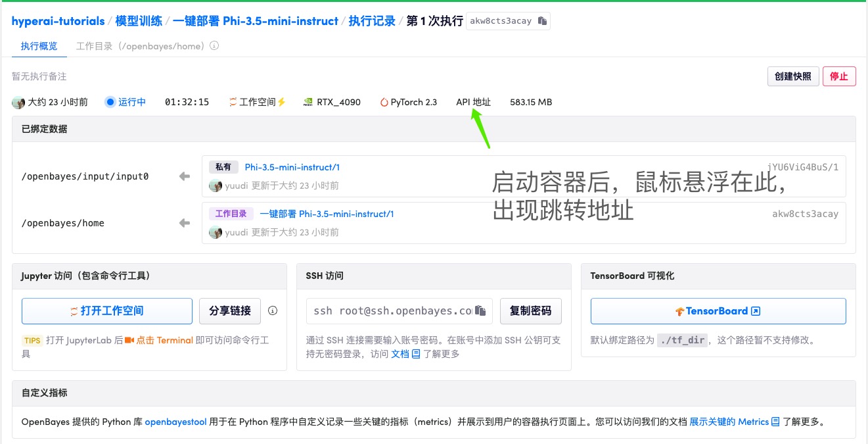Screen dimensions: 868x444
Task: Open the 工作目录 (/openbayes/home) tab
Action: [142, 46]
